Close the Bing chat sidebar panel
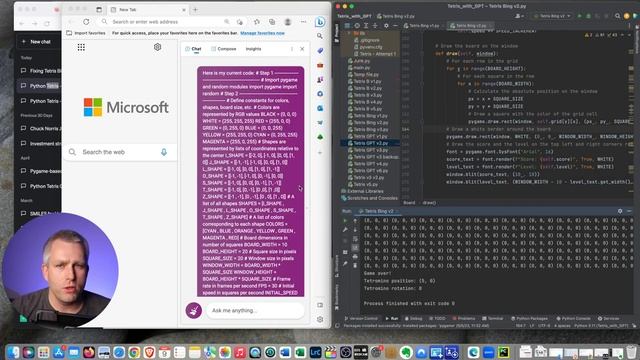Viewport: 640px width, 360px height. [302, 49]
